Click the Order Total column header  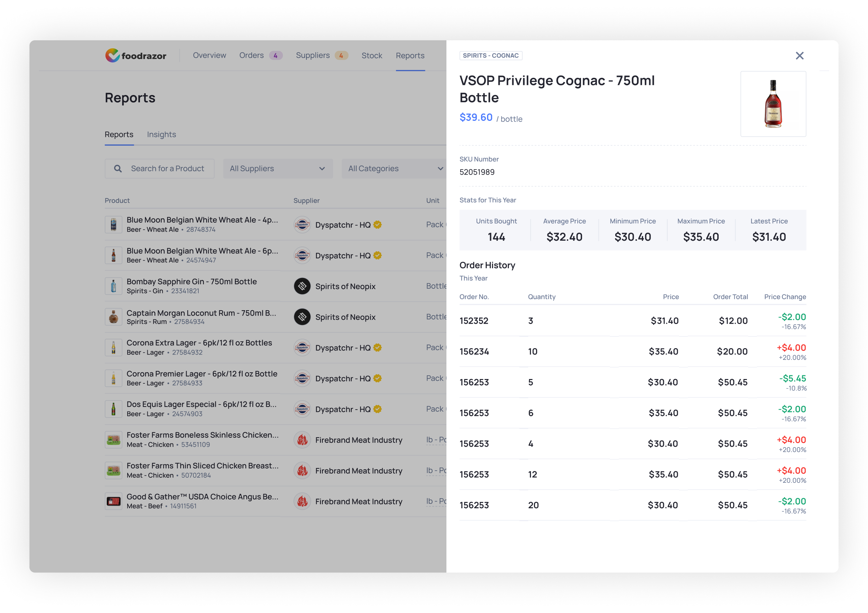point(730,297)
